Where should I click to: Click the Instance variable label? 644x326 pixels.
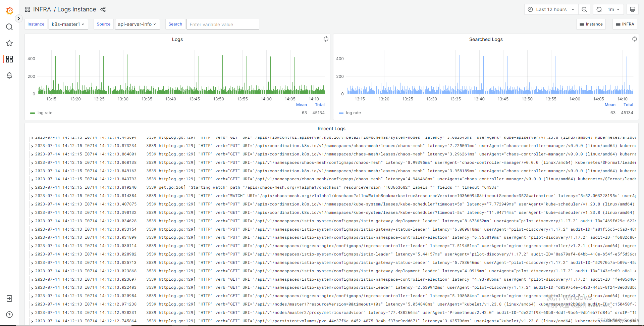point(36,24)
